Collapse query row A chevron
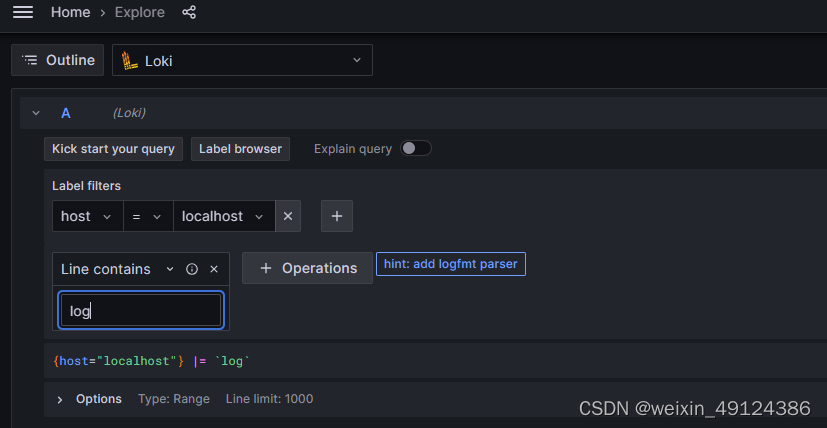827x428 pixels. tap(36, 113)
